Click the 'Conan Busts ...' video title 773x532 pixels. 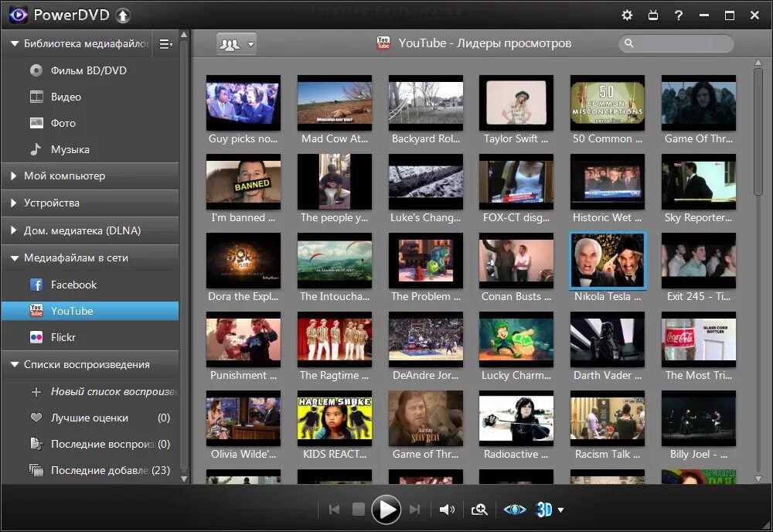[516, 296]
